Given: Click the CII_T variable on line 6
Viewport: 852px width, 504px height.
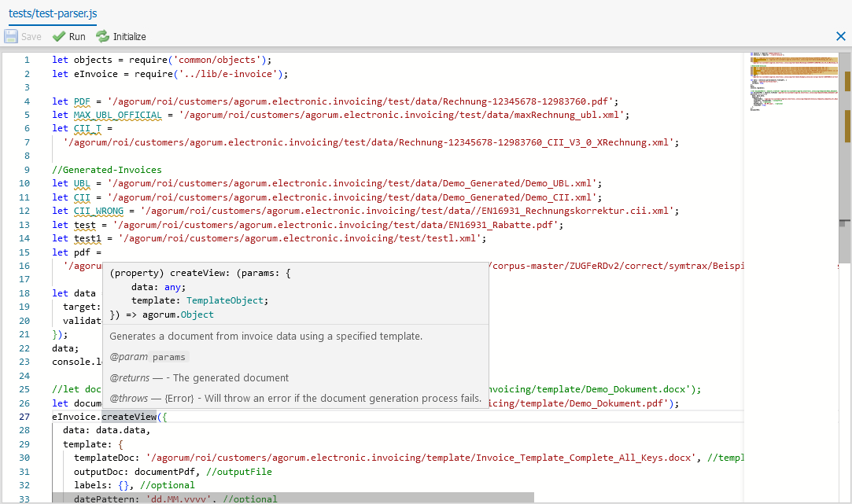Looking at the screenshot, I should [87, 128].
